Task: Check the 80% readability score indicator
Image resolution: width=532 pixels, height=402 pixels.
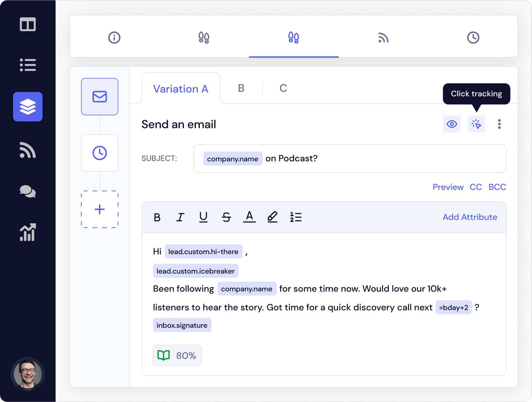Action: (177, 355)
